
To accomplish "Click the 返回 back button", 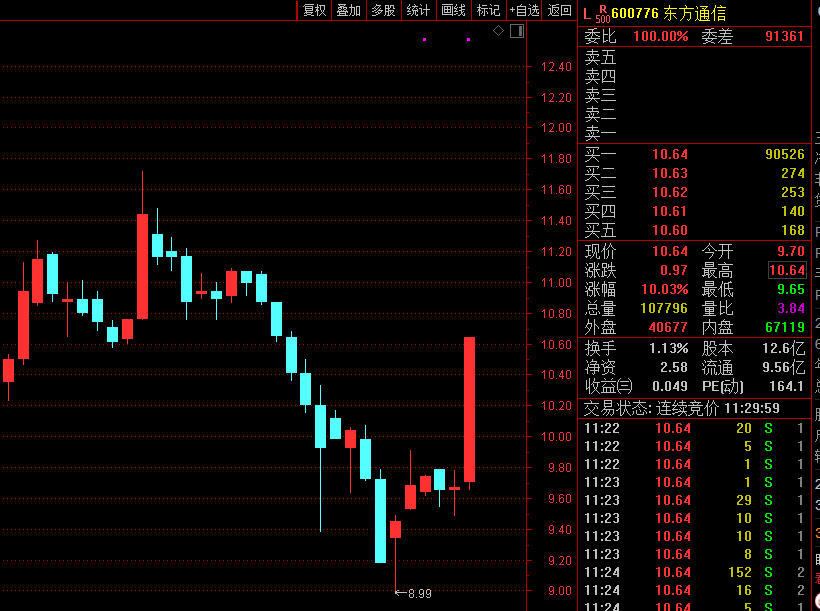I will click(x=560, y=10).
